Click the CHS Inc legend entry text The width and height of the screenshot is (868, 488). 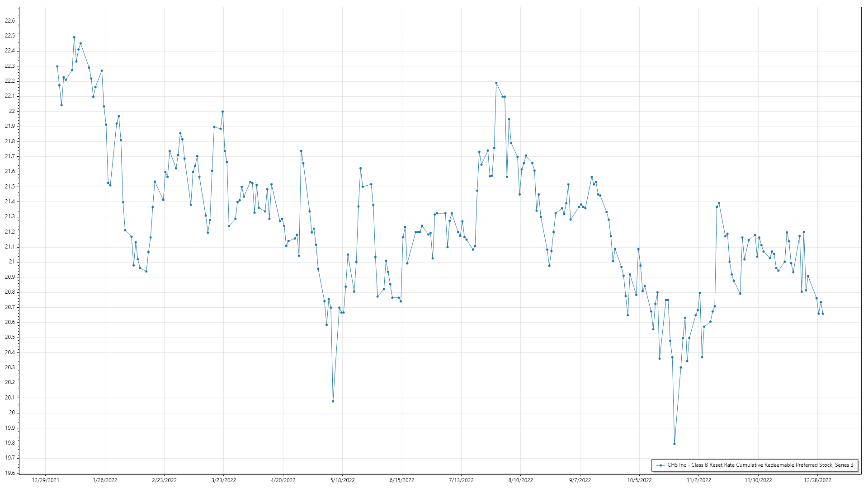coord(760,465)
